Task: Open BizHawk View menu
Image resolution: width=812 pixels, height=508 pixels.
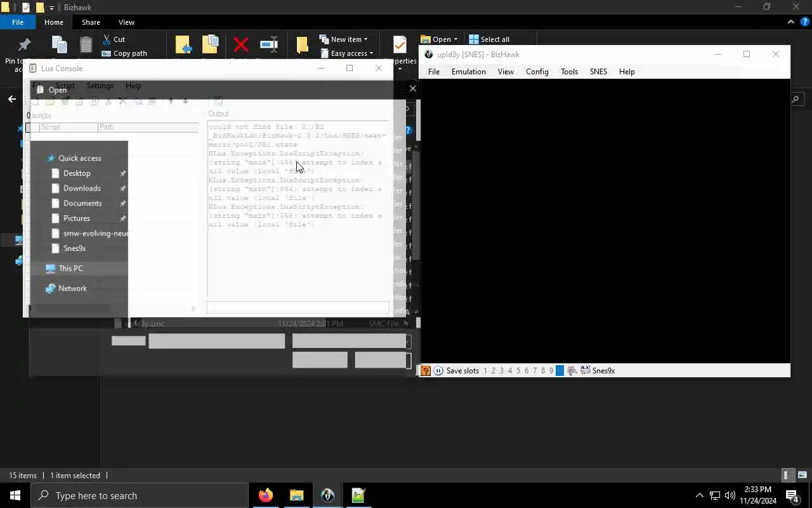Action: (x=506, y=72)
